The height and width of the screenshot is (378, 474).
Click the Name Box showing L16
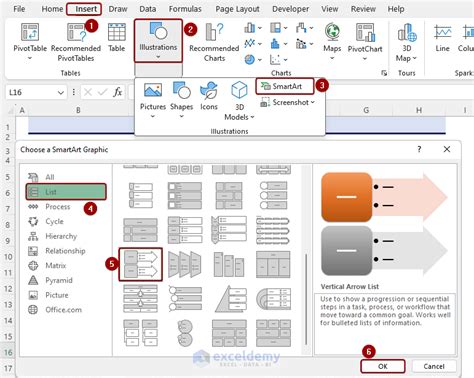[31, 92]
